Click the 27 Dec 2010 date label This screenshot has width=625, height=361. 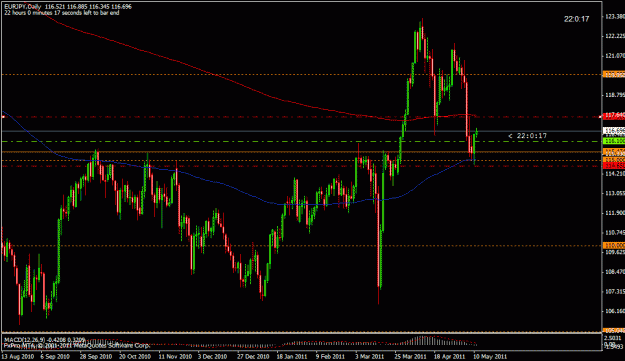pyautogui.click(x=253, y=356)
